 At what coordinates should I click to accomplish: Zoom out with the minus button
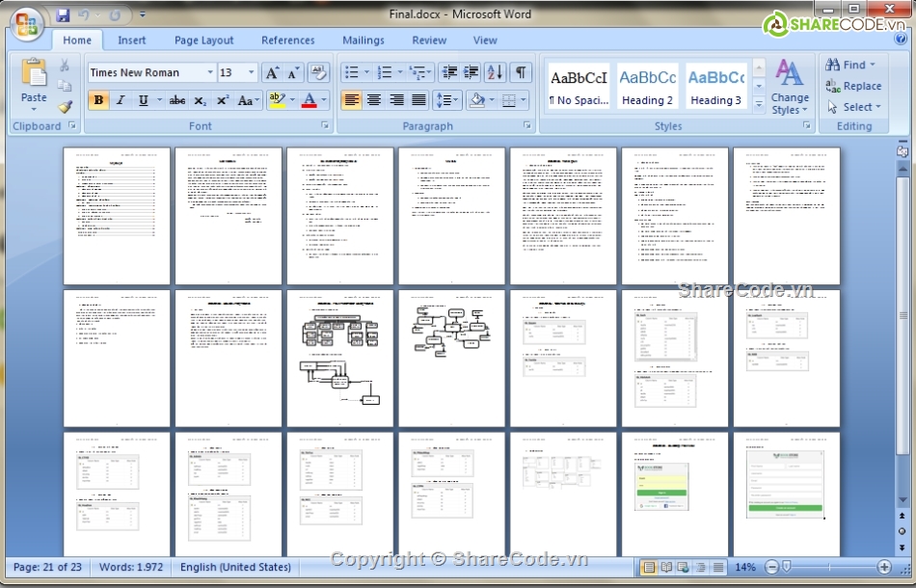coord(771,567)
